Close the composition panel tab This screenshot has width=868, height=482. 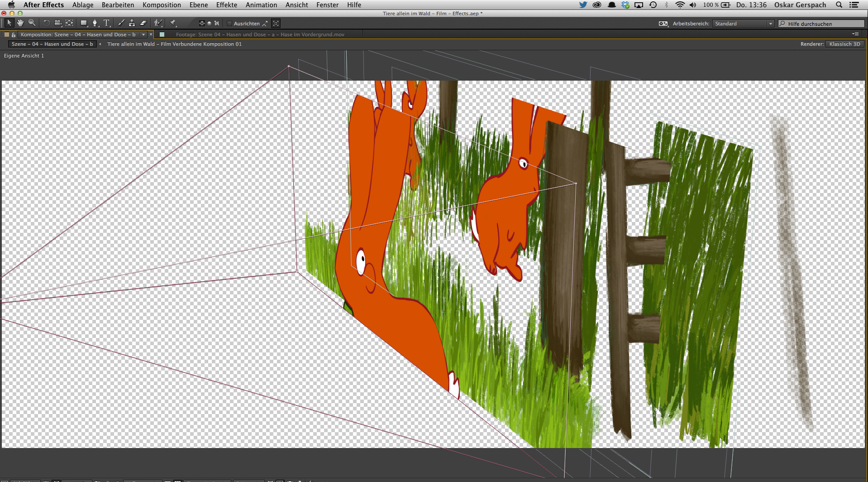coord(151,34)
